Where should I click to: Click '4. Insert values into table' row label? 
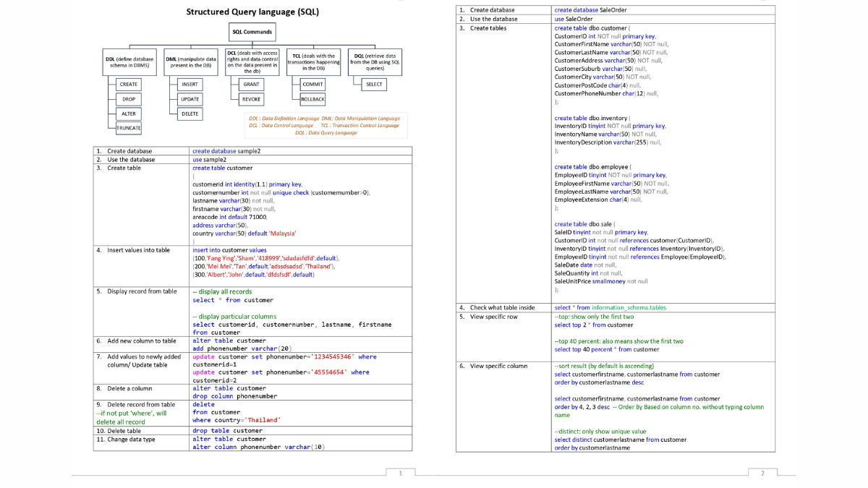[x=133, y=250]
